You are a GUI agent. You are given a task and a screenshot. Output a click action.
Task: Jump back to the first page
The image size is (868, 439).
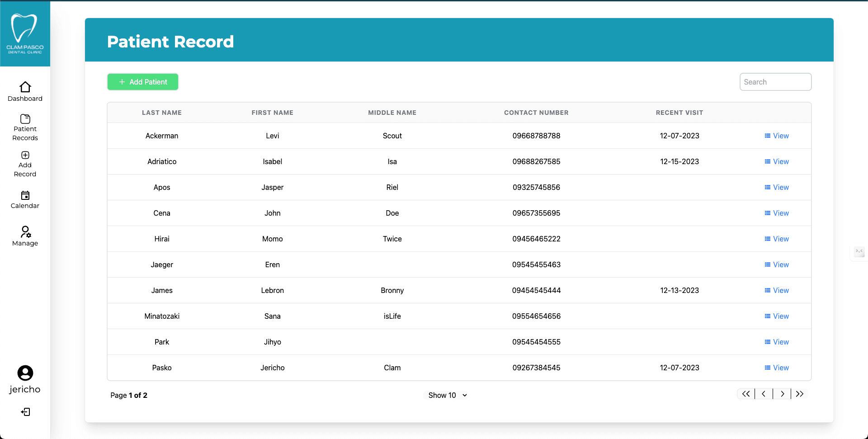(745, 394)
